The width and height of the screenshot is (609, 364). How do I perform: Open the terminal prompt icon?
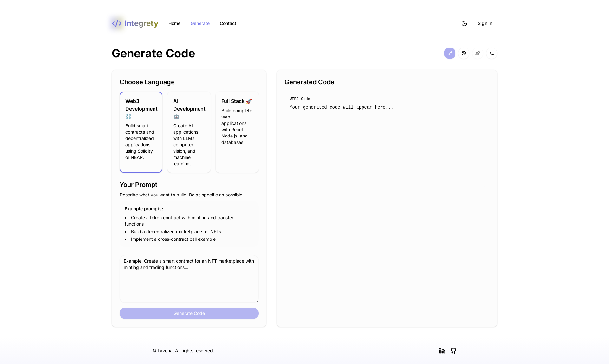click(491, 53)
